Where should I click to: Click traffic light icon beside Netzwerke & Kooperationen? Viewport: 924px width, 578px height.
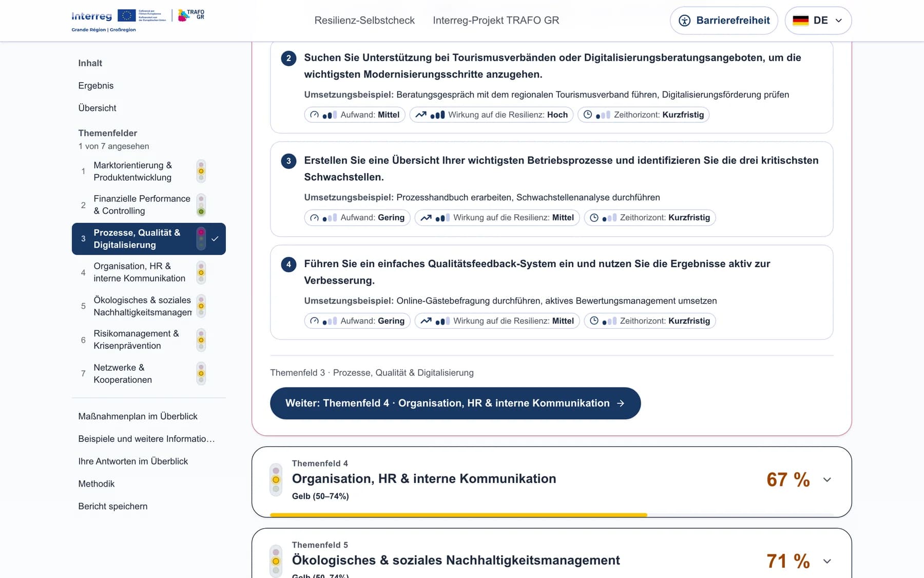(201, 374)
